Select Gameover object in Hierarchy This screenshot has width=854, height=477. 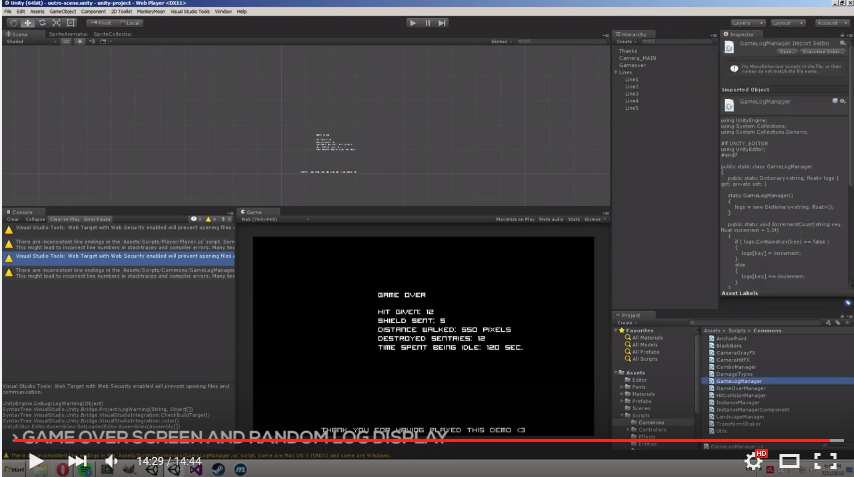(632, 65)
